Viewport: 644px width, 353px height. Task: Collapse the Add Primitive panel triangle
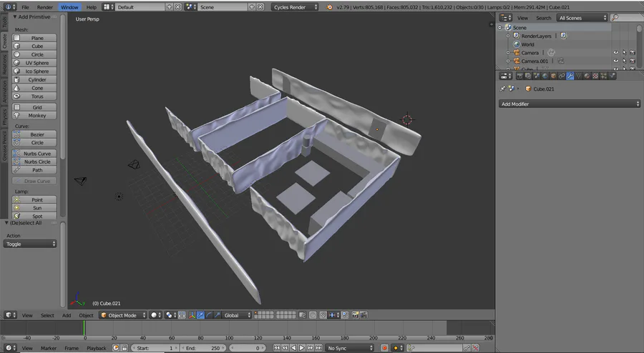coord(15,17)
